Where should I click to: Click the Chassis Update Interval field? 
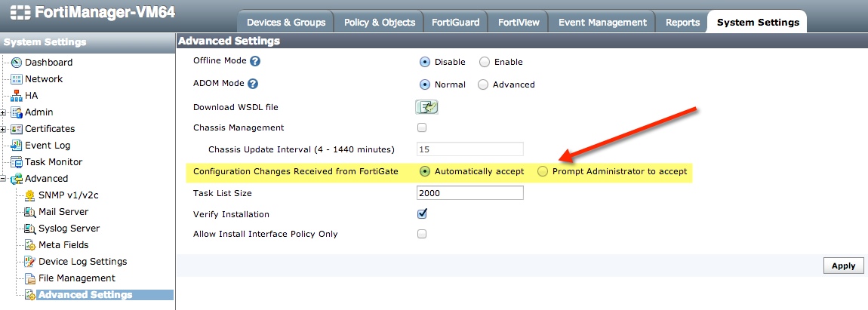point(469,149)
